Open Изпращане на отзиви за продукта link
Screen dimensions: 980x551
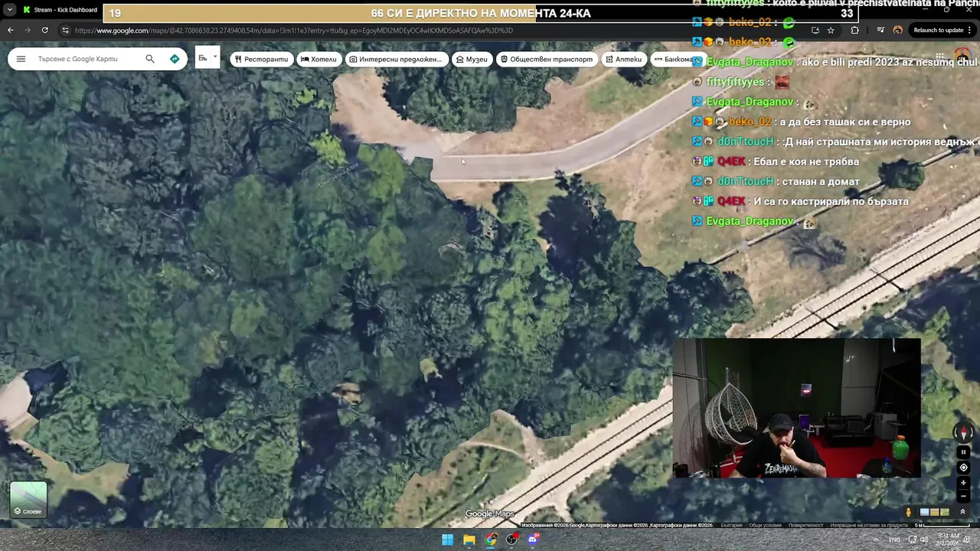868,525
